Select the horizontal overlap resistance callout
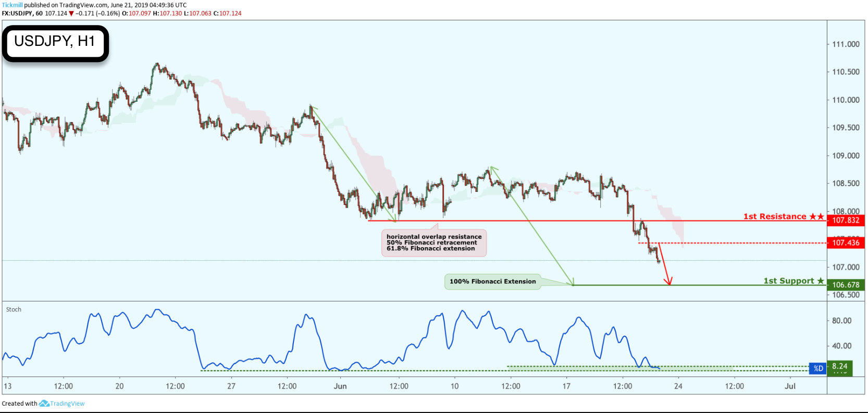The height and width of the screenshot is (413, 868). [x=434, y=242]
